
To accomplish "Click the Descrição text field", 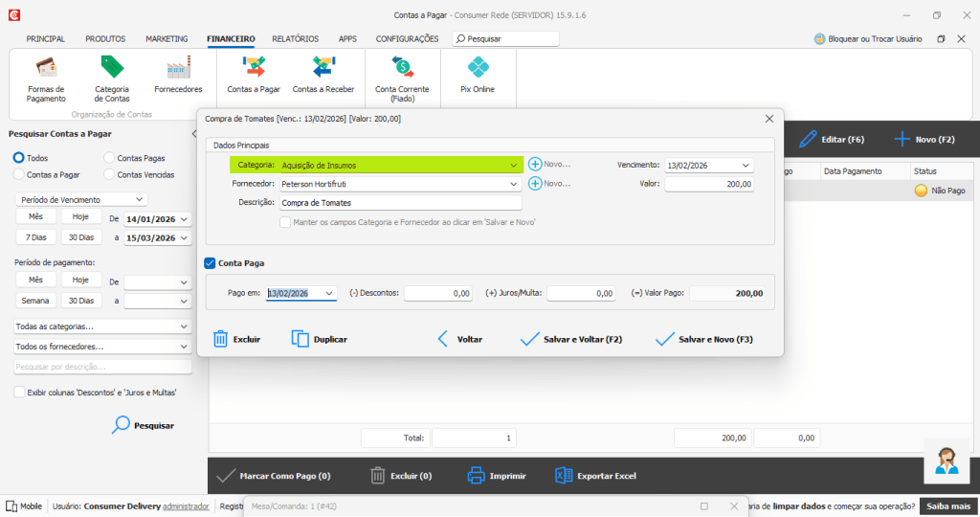I will coord(399,203).
